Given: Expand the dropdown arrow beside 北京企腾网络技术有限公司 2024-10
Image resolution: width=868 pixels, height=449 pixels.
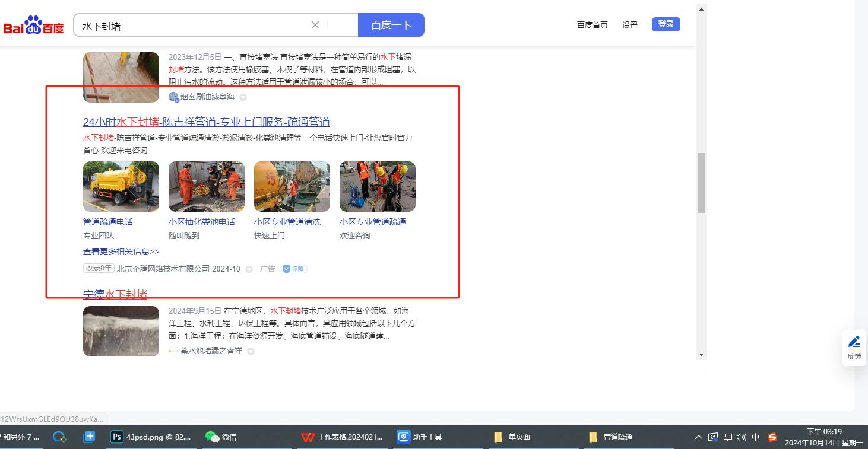Looking at the screenshot, I should [249, 269].
